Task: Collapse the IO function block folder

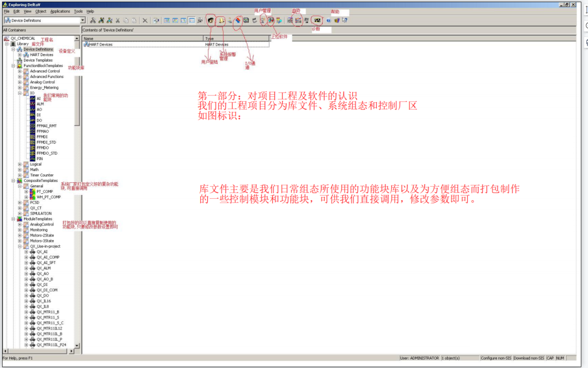Action: click(20, 93)
